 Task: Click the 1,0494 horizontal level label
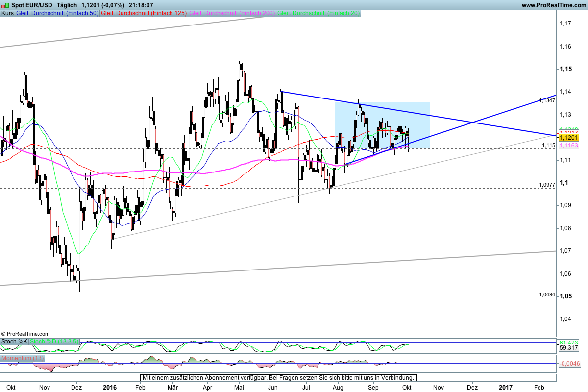[x=547, y=294]
